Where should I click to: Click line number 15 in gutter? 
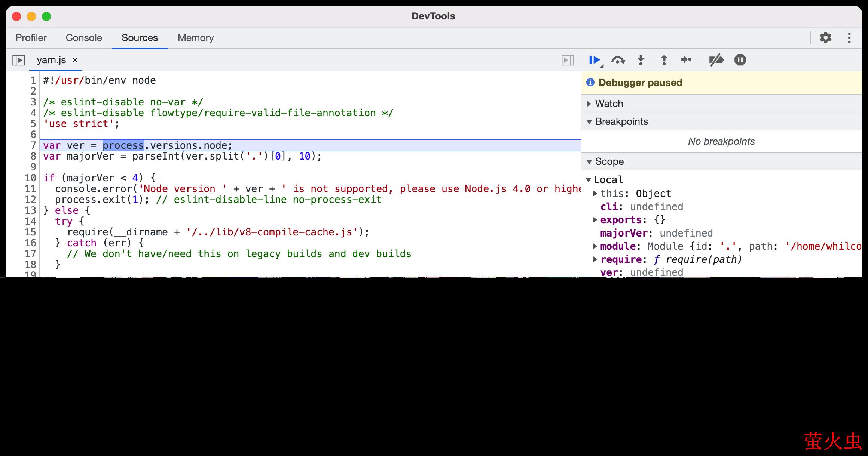tap(30, 232)
